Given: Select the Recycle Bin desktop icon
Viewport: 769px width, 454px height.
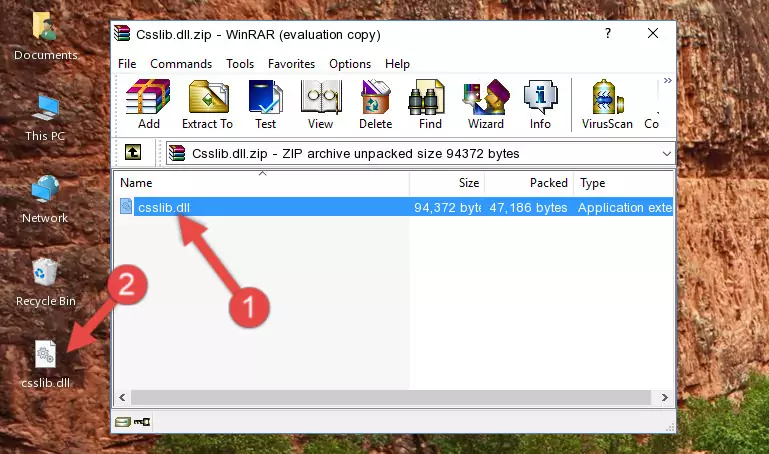Looking at the screenshot, I should coord(46,282).
